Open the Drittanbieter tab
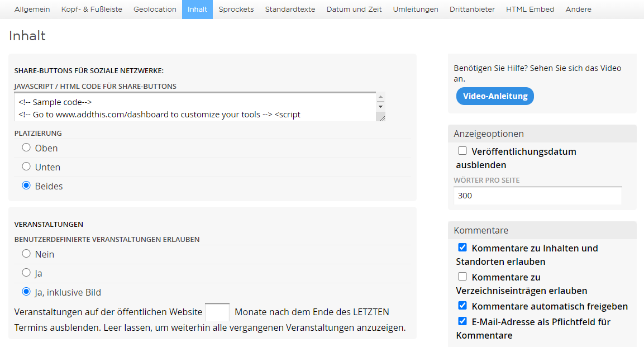This screenshot has height=347, width=644. 472,9
